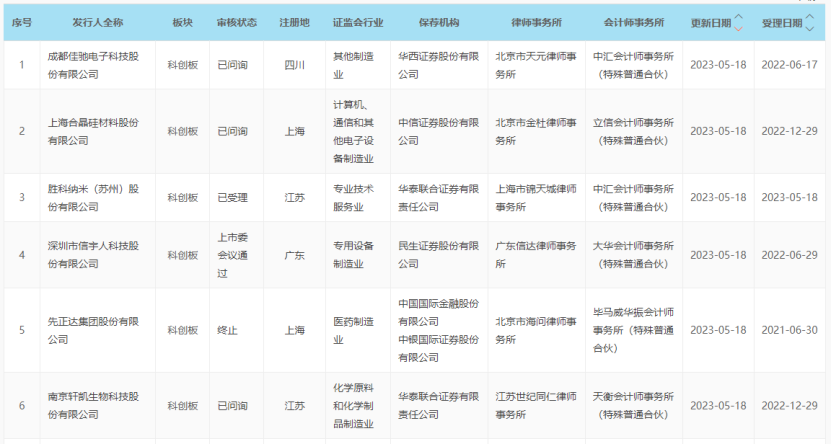Sort ascending by 受理日期 up arrow
The image size is (831, 445).
coord(809,17)
